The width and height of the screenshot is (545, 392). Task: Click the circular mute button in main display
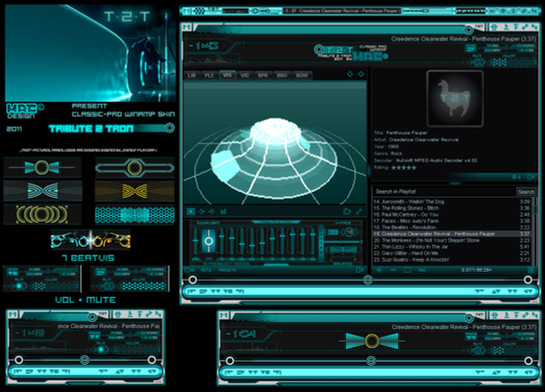tap(477, 63)
